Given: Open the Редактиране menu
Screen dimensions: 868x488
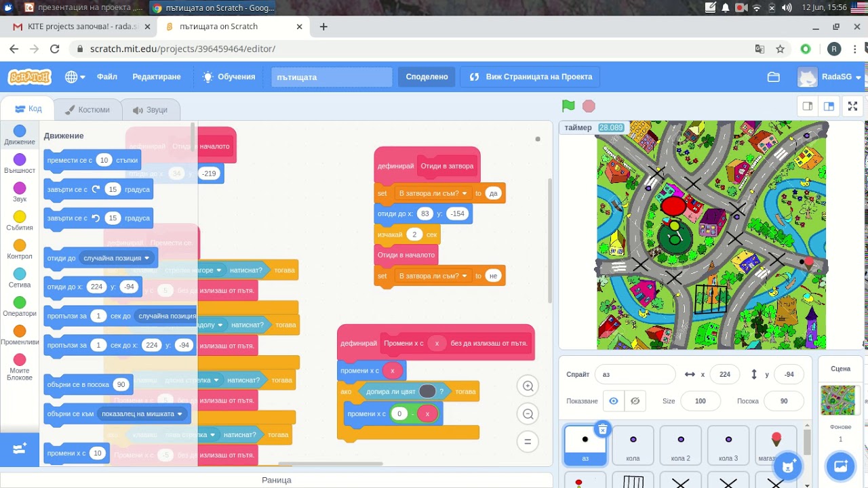Looking at the screenshot, I should point(157,77).
